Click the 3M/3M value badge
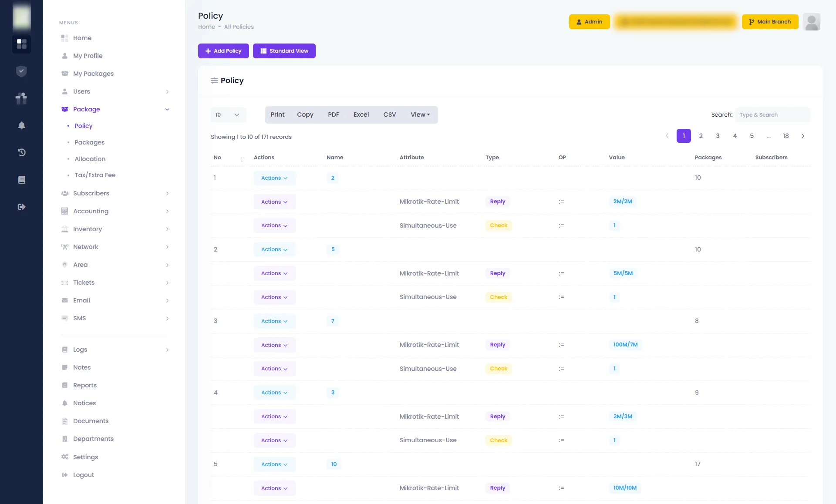This screenshot has width=836, height=504. [623, 417]
